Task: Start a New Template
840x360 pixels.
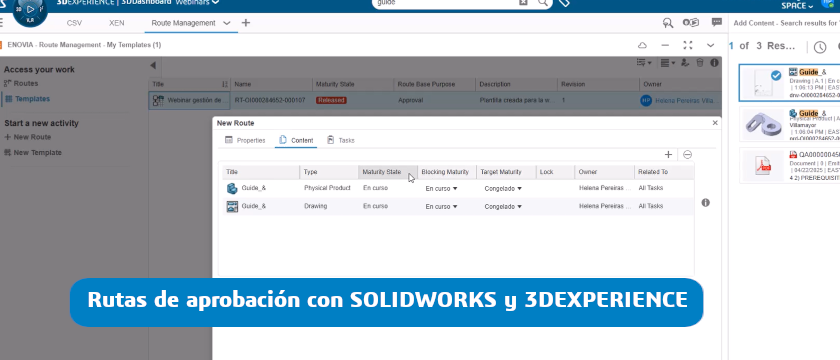Action: click(x=33, y=153)
